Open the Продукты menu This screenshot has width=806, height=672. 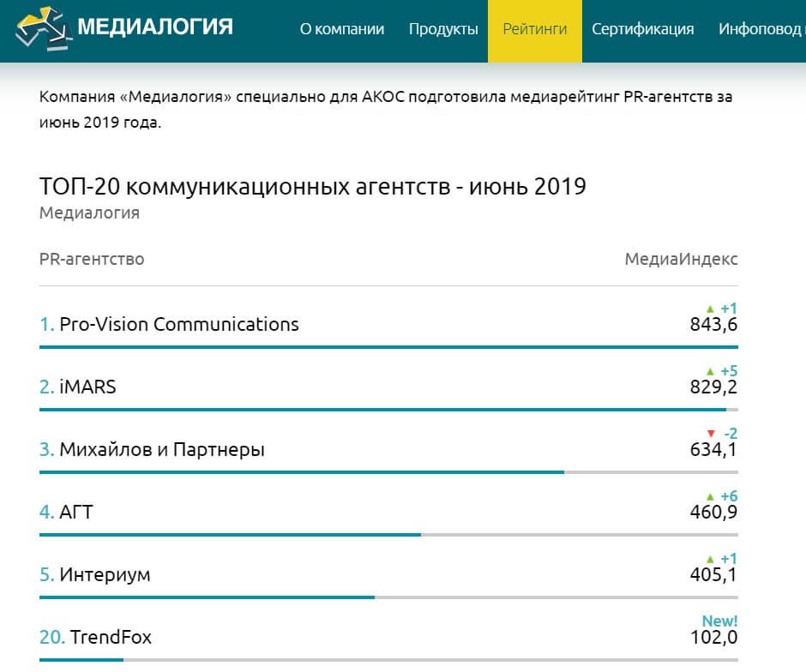point(443,29)
